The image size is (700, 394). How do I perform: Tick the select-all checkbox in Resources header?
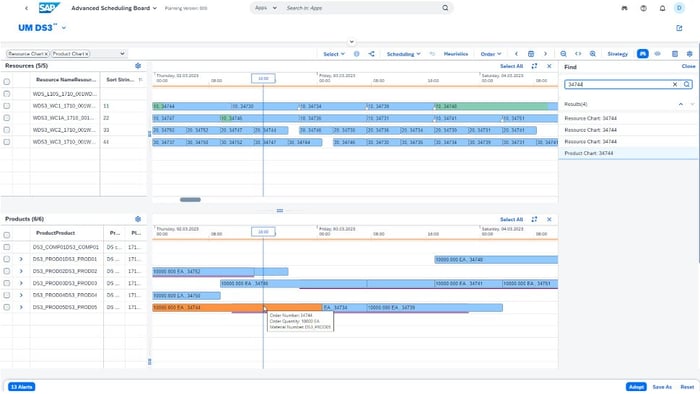click(x=7, y=82)
